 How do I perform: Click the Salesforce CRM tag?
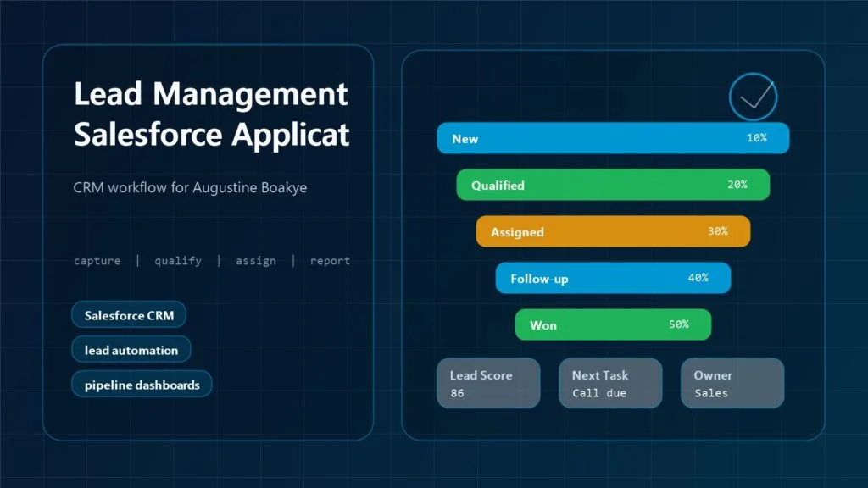click(x=129, y=315)
